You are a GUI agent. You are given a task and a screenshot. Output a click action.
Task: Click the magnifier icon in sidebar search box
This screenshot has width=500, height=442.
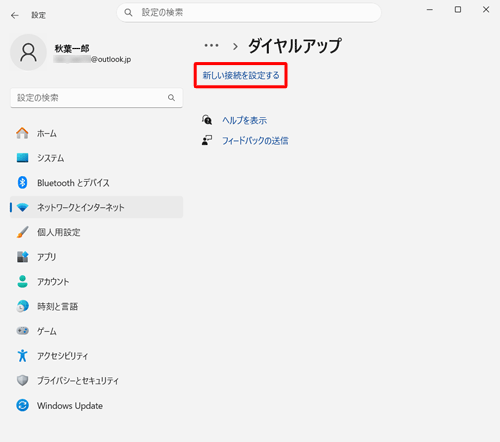[x=171, y=98]
